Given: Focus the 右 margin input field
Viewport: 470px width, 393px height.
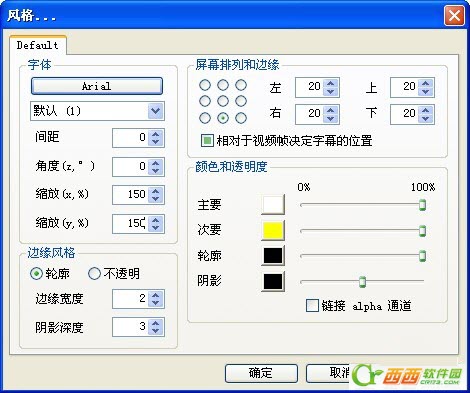Looking at the screenshot, I should (x=310, y=114).
